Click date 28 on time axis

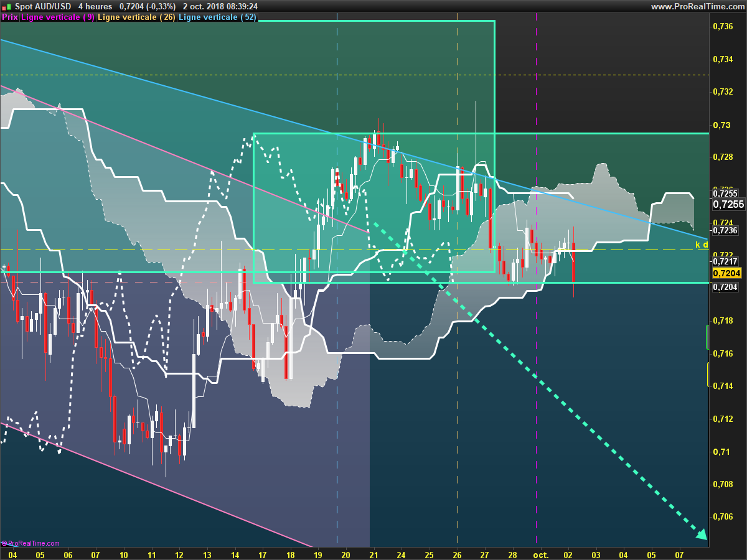512,554
